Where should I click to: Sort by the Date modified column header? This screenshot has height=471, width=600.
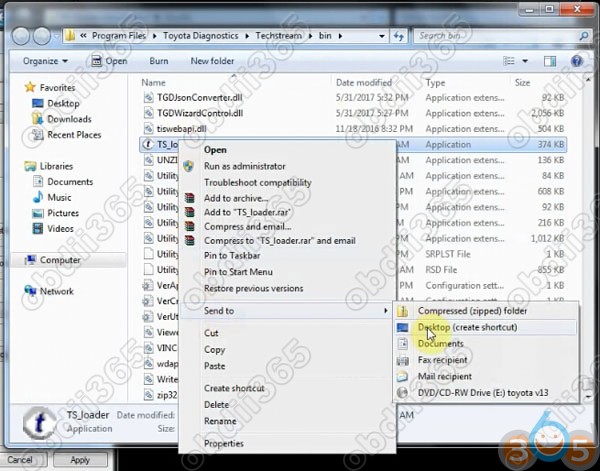point(364,83)
